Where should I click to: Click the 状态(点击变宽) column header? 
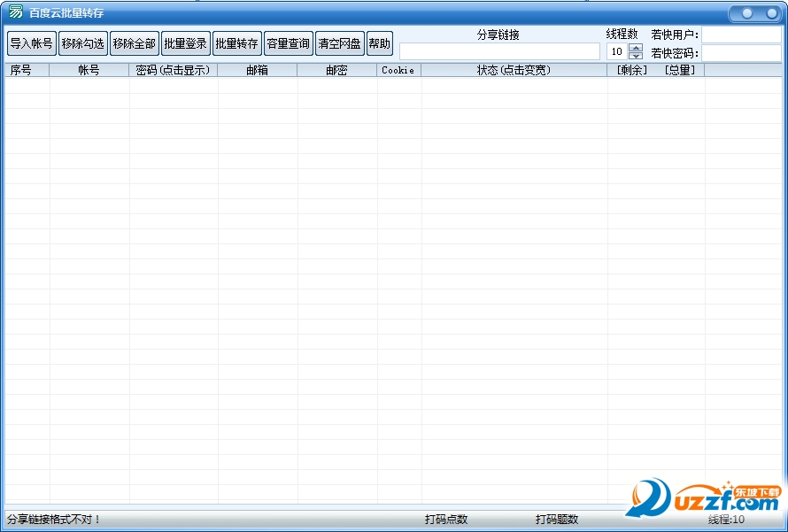pos(514,70)
